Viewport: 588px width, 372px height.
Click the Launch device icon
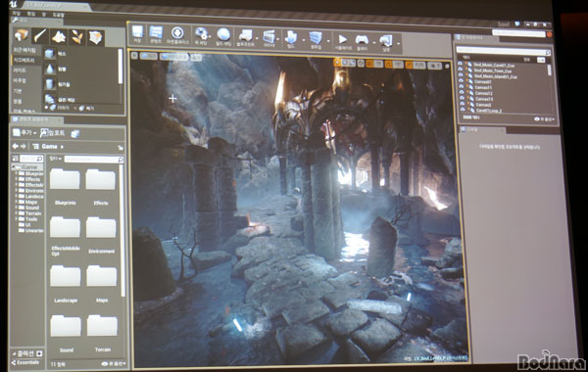pos(386,41)
